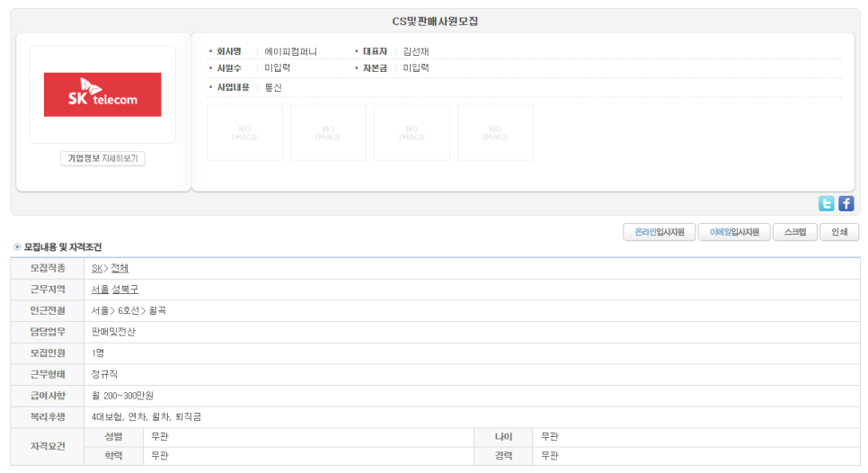Viewport: 868px width, 473px height.
Task: Open the 전체 category link
Action: click(x=120, y=268)
